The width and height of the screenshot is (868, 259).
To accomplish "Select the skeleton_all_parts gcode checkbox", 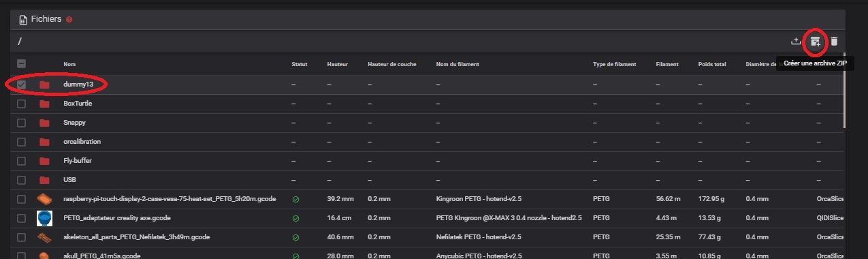I will point(21,237).
